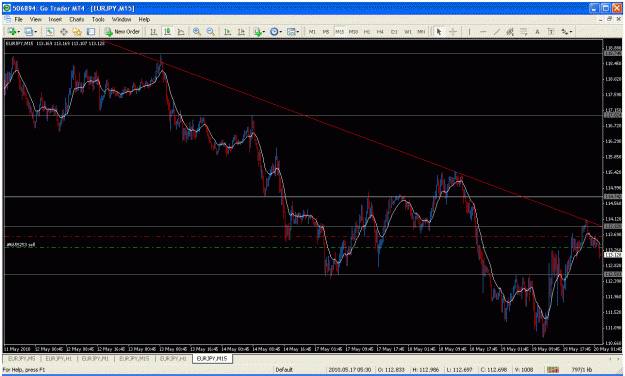Switch to the EURJPY,M1 chart tab

pyautogui.click(x=95, y=359)
